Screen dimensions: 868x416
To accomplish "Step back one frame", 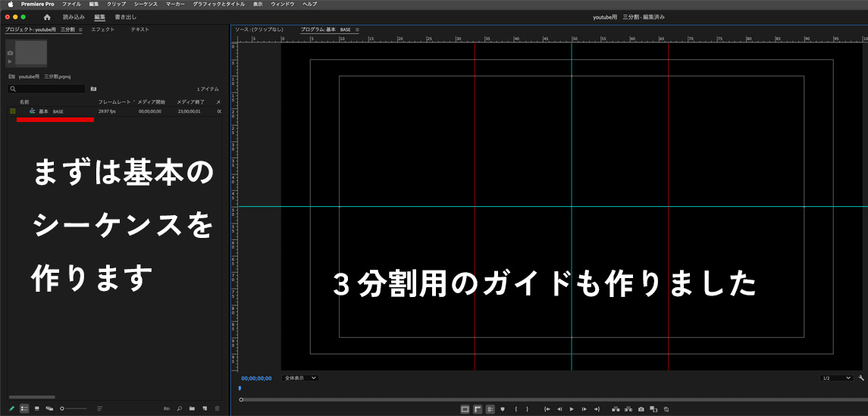I will tap(559, 409).
